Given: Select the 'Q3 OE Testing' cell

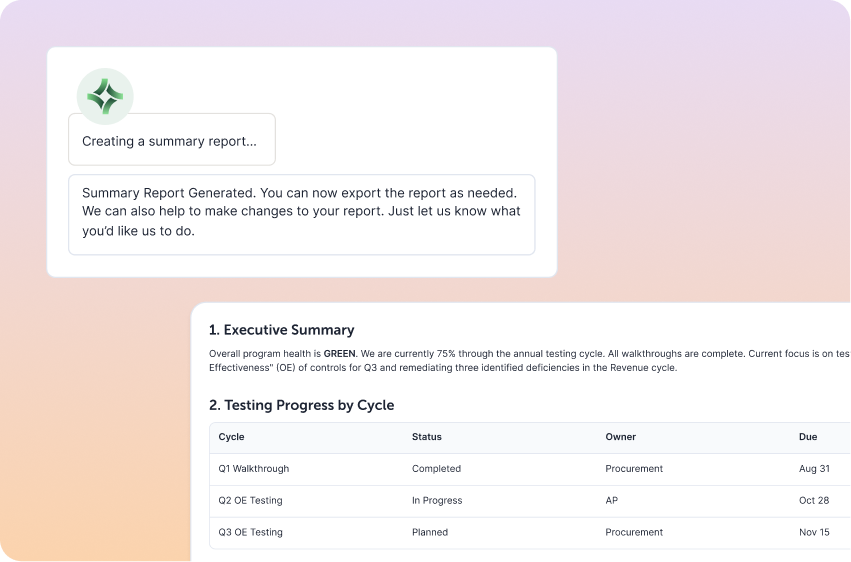Looking at the screenshot, I should (250, 532).
